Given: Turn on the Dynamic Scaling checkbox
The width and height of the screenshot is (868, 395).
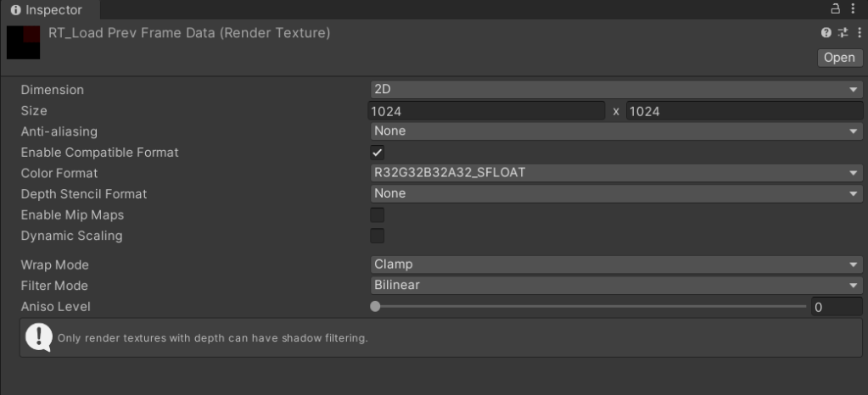Looking at the screenshot, I should tap(378, 236).
